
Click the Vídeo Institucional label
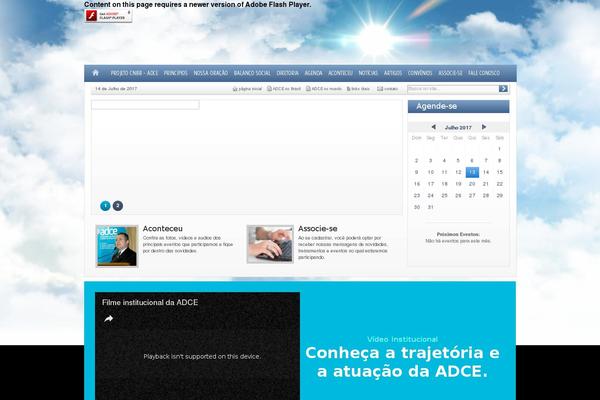click(403, 339)
